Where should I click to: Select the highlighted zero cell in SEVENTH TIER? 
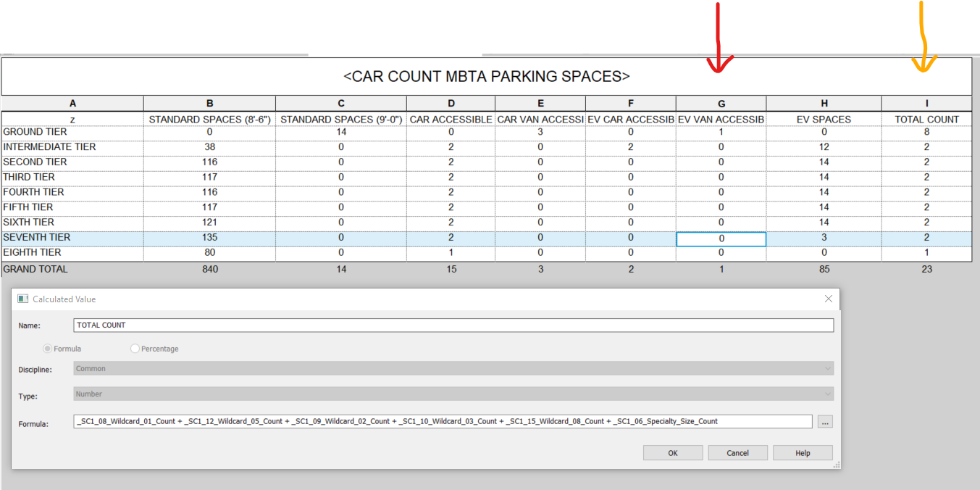click(x=721, y=238)
